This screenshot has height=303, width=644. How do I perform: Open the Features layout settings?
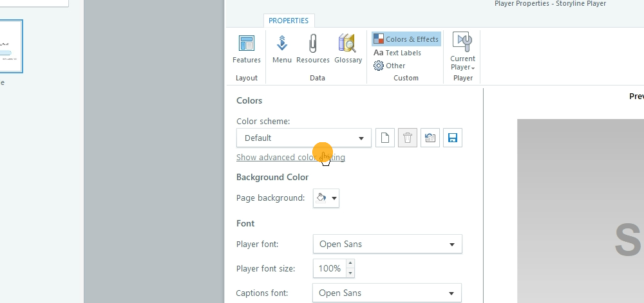[246, 49]
